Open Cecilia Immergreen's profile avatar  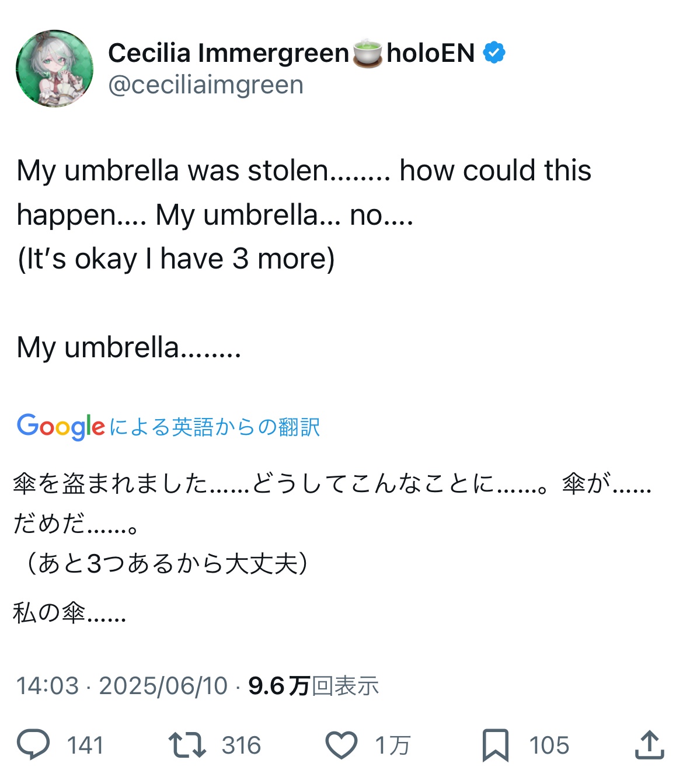[54, 68]
